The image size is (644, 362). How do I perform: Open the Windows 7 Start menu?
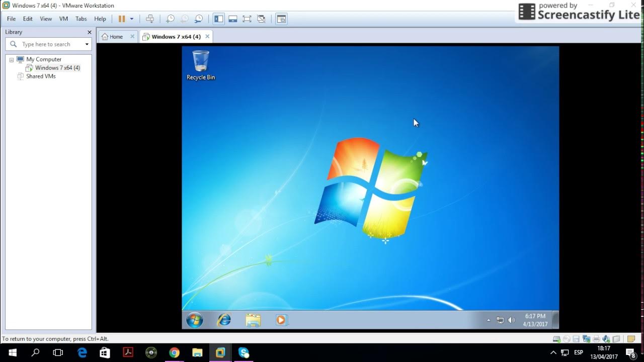click(x=195, y=320)
